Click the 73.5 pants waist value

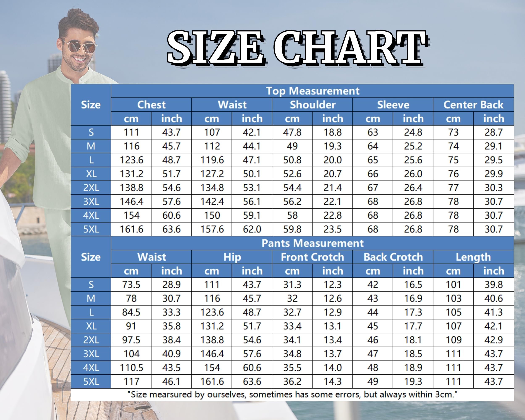point(131,284)
